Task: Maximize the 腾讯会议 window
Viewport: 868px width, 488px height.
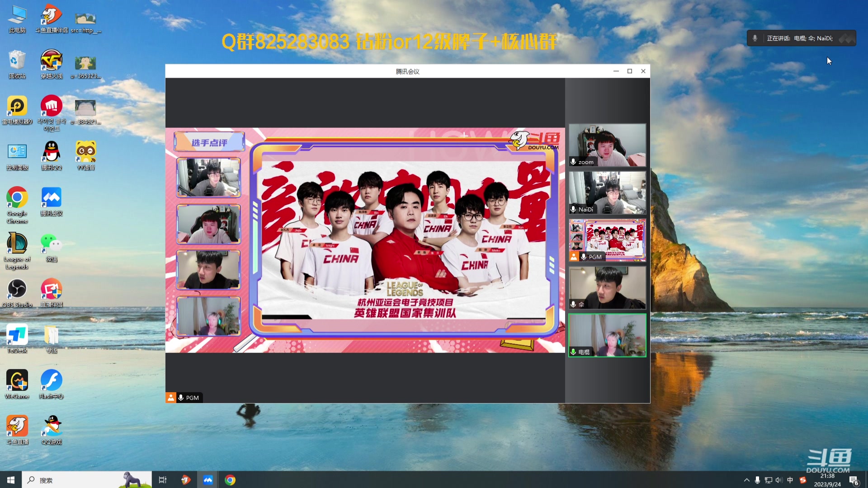Action: click(x=629, y=71)
